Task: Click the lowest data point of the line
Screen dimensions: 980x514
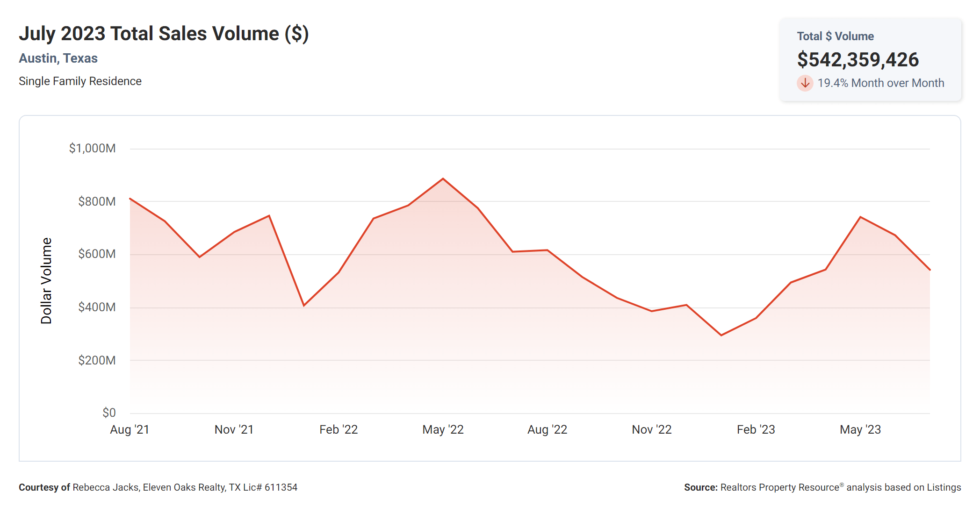Action: [721, 335]
